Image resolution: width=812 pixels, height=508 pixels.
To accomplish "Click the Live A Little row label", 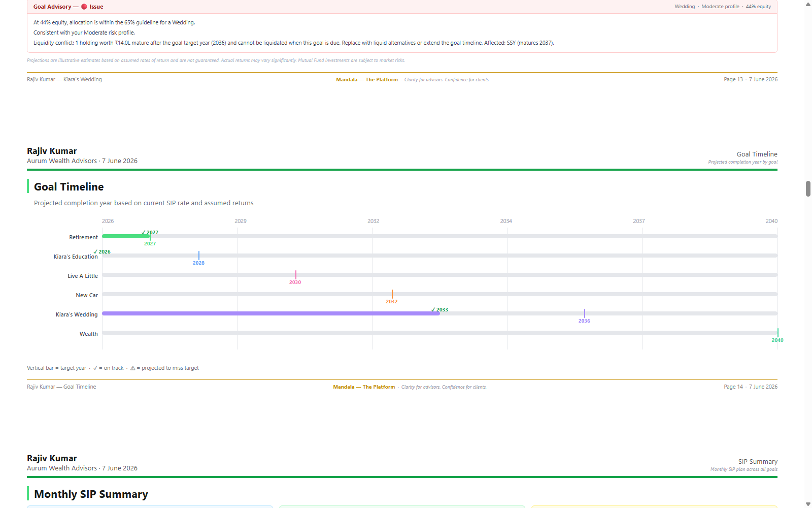I will click(83, 276).
